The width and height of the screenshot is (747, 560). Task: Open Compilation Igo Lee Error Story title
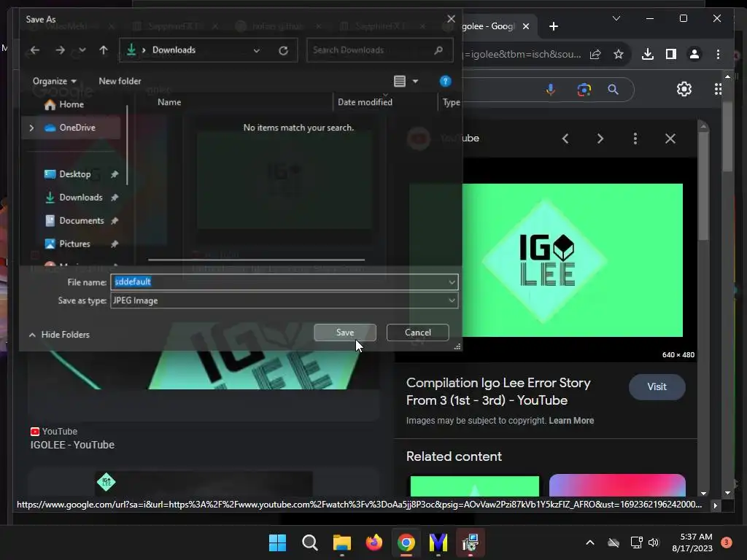click(x=498, y=392)
